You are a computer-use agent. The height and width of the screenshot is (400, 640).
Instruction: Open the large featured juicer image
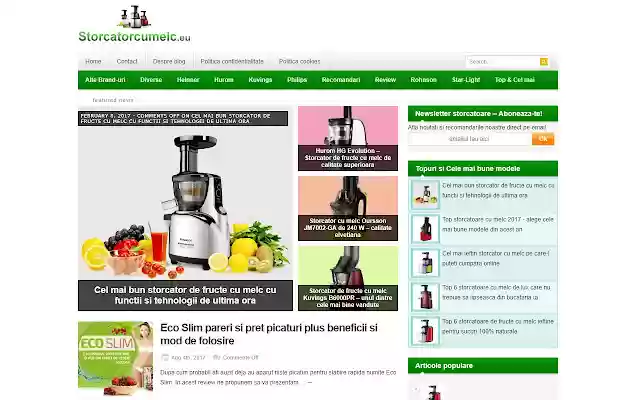point(185,202)
